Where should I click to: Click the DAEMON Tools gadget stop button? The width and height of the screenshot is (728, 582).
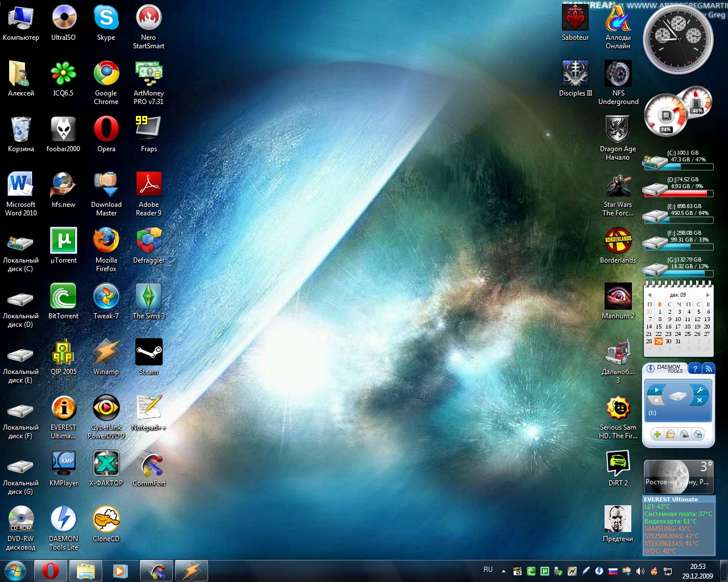click(656, 401)
